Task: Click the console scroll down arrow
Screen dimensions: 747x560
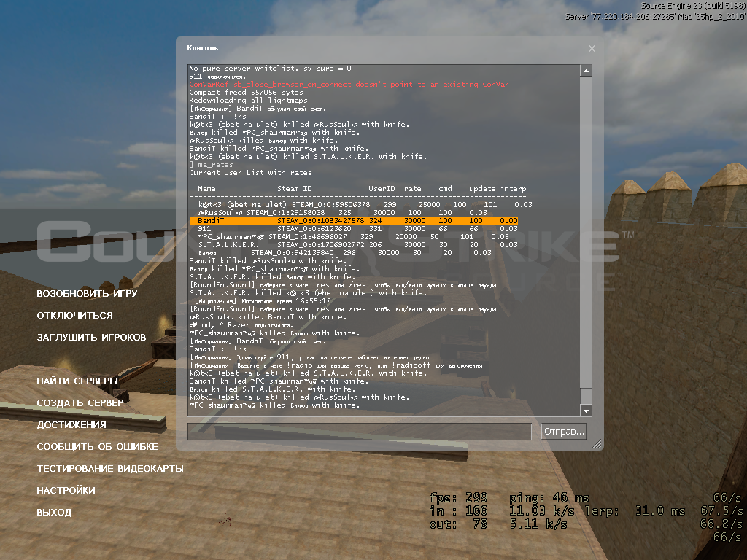Action: [x=586, y=411]
